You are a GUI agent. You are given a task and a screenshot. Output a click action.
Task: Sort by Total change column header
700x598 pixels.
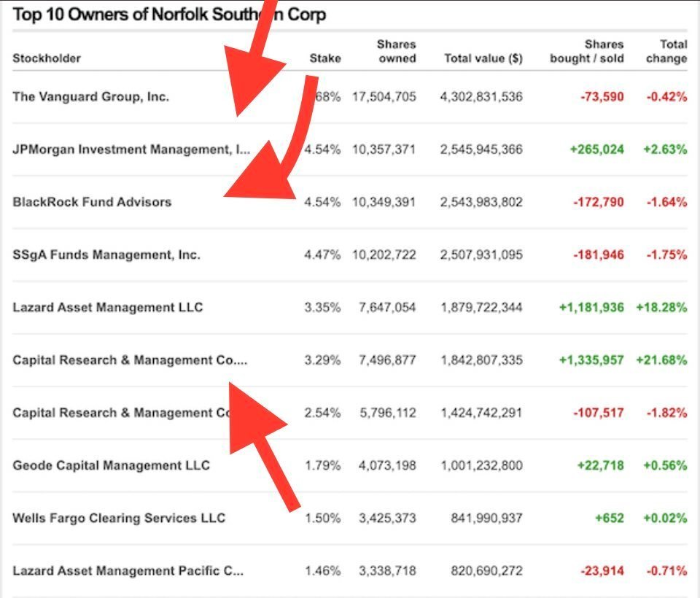coord(666,52)
